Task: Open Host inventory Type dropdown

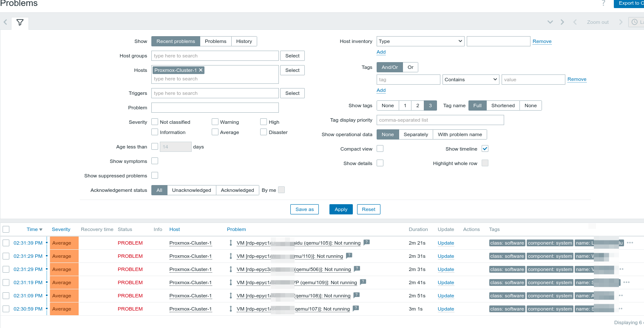Action: tap(420, 41)
